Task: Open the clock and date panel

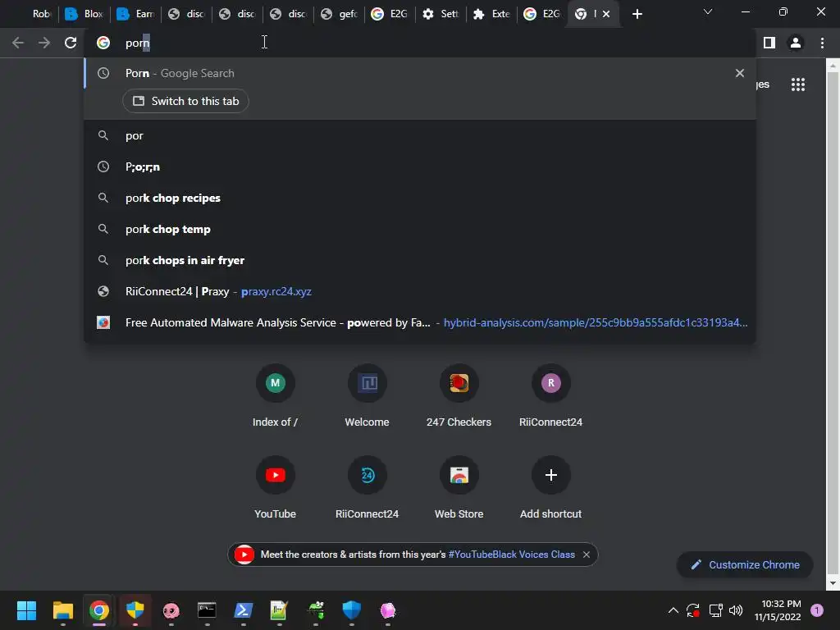Action: [778, 610]
